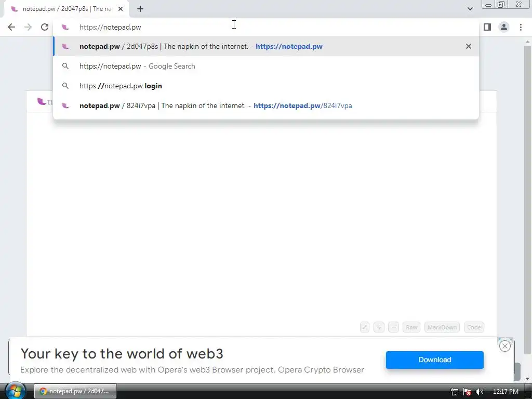Click the Raw view button
Screen dimensions: 532x399
pyautogui.click(x=411, y=327)
